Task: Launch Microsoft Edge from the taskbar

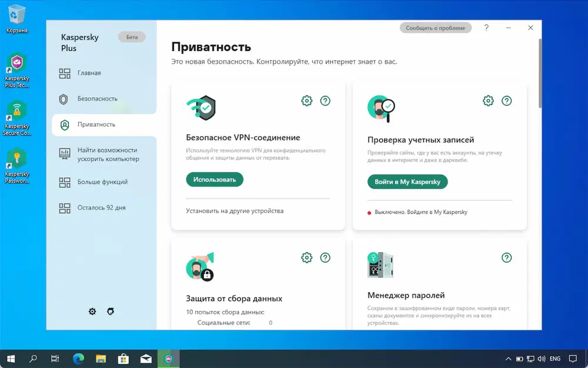Action: (78, 359)
